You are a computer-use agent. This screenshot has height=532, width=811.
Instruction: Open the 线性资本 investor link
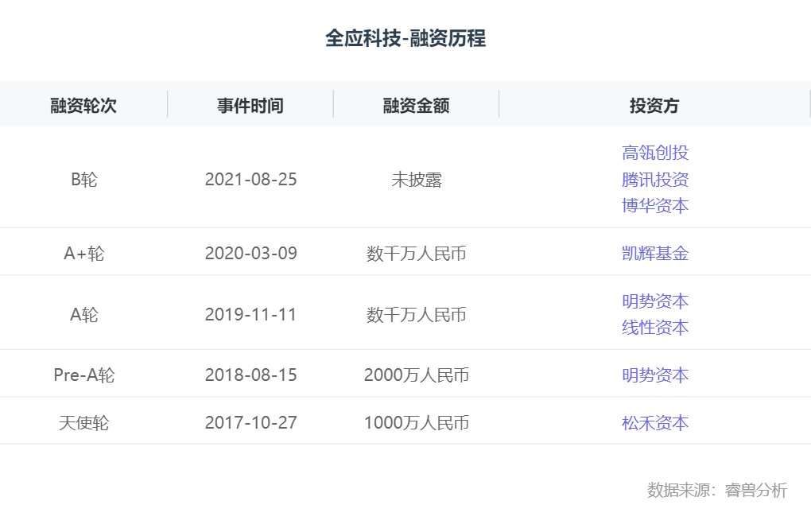(x=655, y=328)
